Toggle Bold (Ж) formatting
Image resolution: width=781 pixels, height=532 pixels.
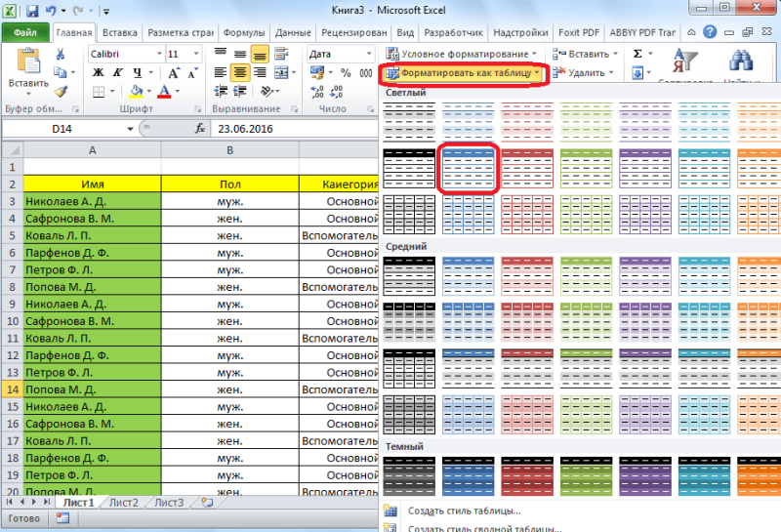tap(99, 73)
